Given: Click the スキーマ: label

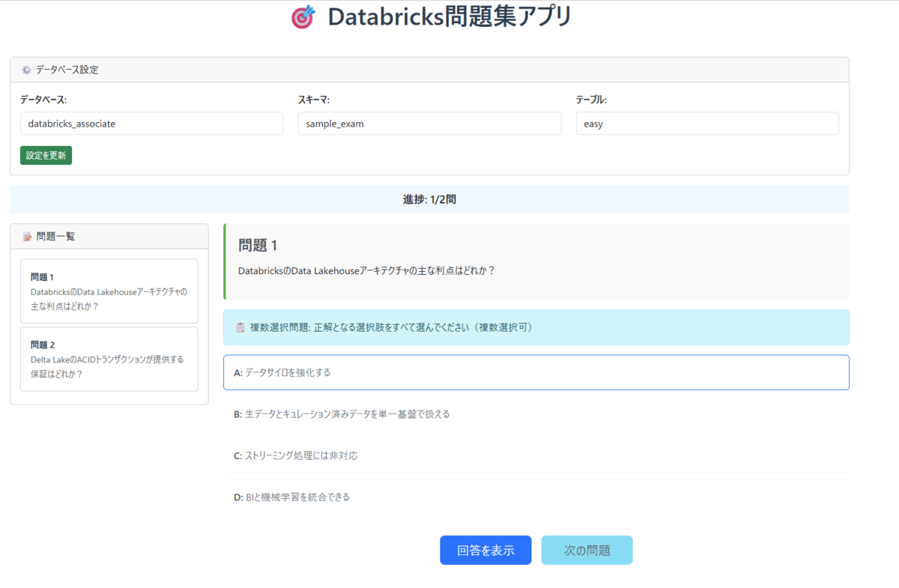Looking at the screenshot, I should tap(314, 100).
